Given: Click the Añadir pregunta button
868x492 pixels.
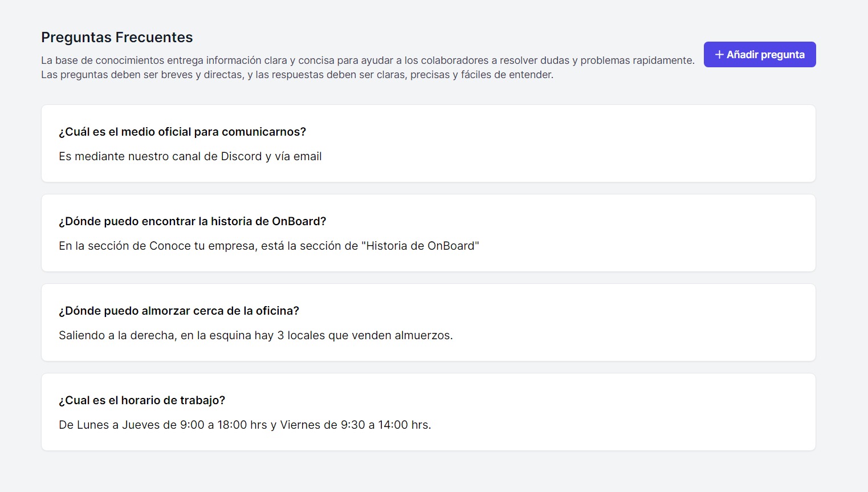Looking at the screenshot, I should 759,55.
